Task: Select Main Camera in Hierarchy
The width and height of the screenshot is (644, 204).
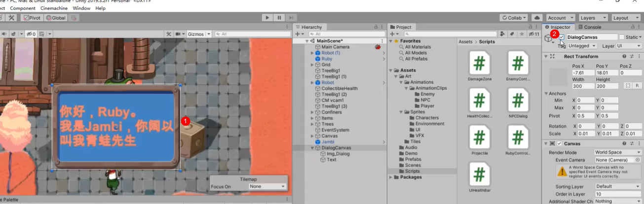Action: point(335,47)
